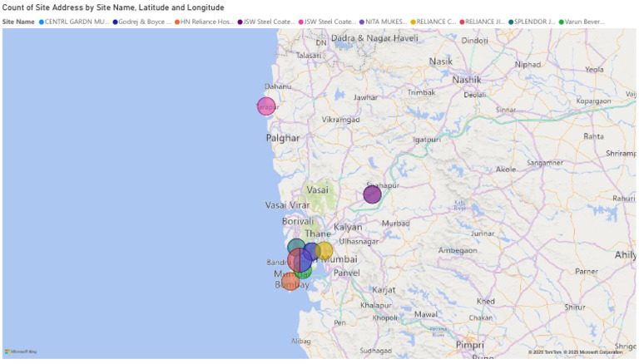This screenshot has height=364, width=639.
Task: Click the Murbad map label
Action: coord(396,224)
